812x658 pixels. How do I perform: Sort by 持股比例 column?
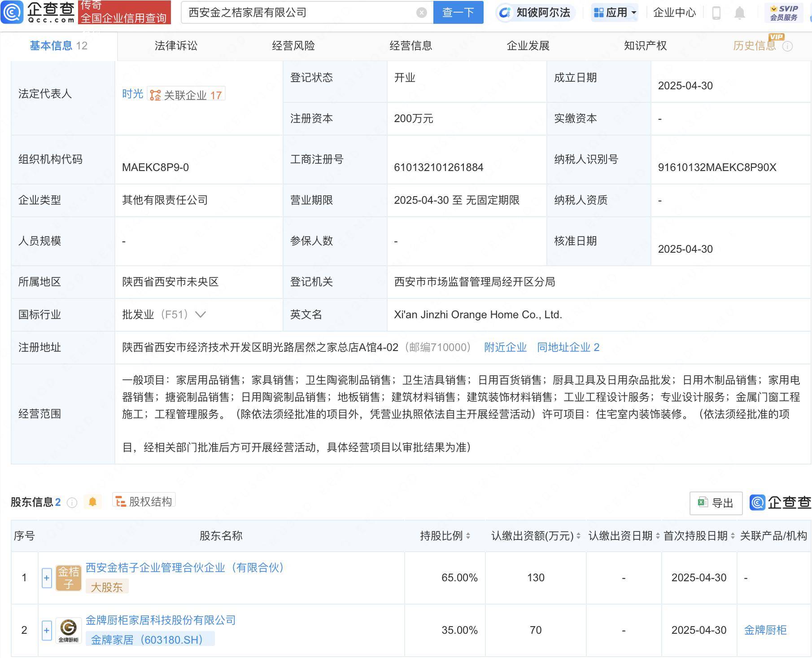[445, 535]
